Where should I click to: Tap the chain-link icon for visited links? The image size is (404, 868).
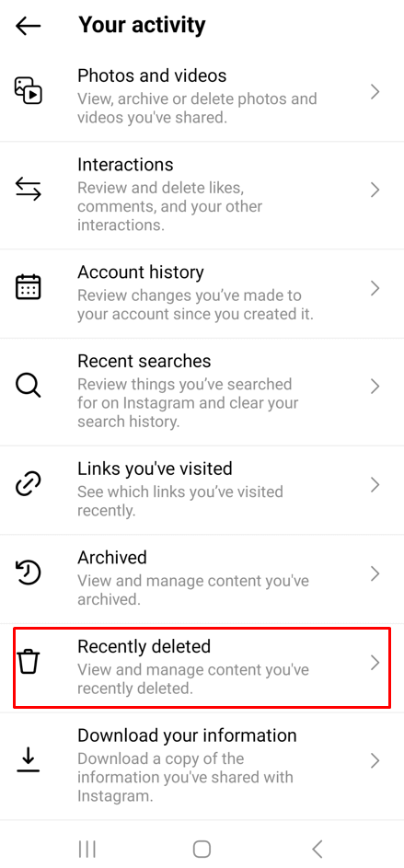click(x=29, y=484)
